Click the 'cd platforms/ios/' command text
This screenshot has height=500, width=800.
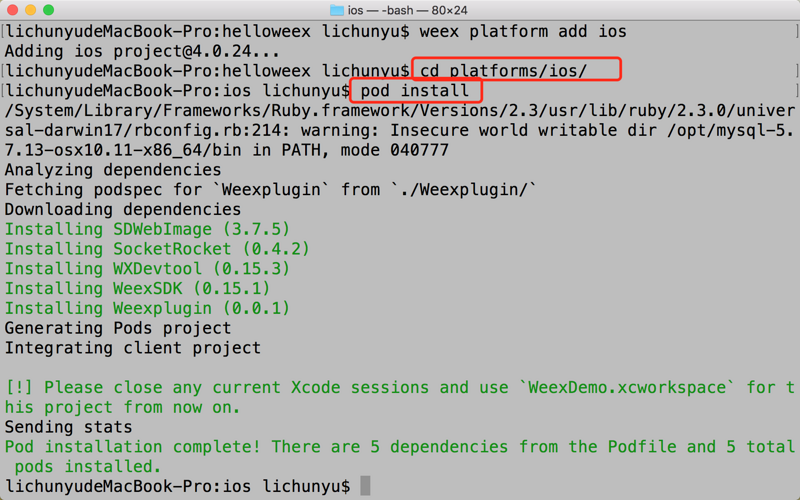pyautogui.click(x=504, y=70)
